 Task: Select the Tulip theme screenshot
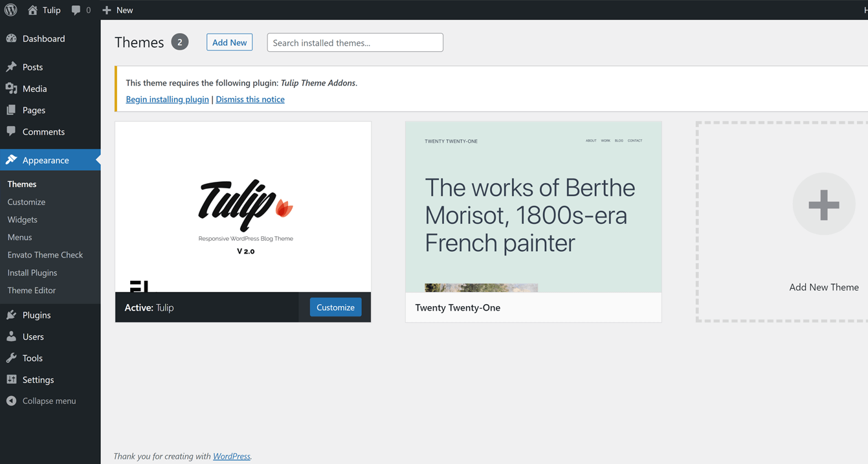click(243, 207)
